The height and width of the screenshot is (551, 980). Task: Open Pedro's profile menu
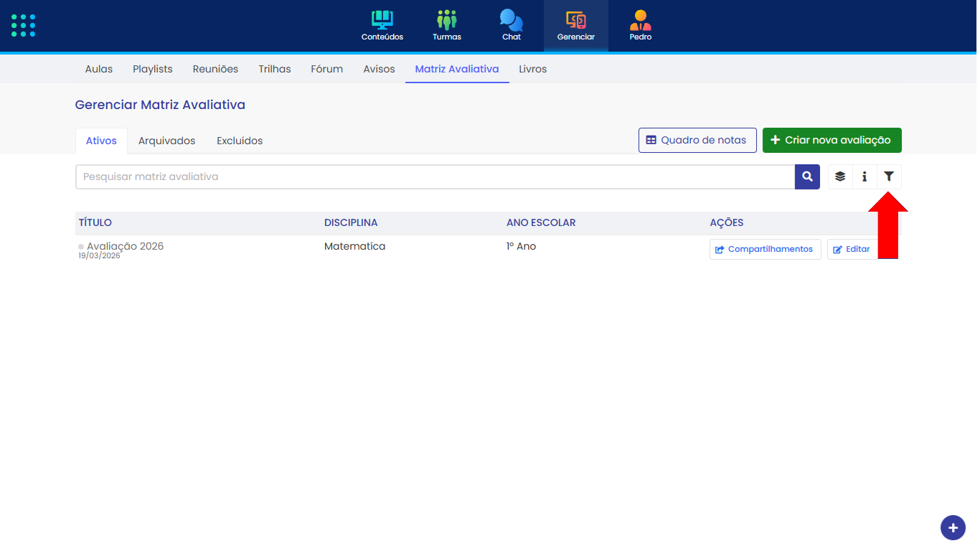pos(641,26)
